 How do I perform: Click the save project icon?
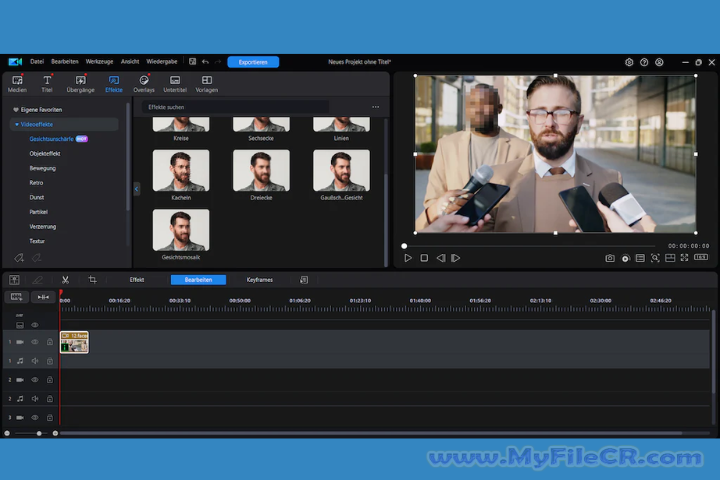[x=192, y=62]
